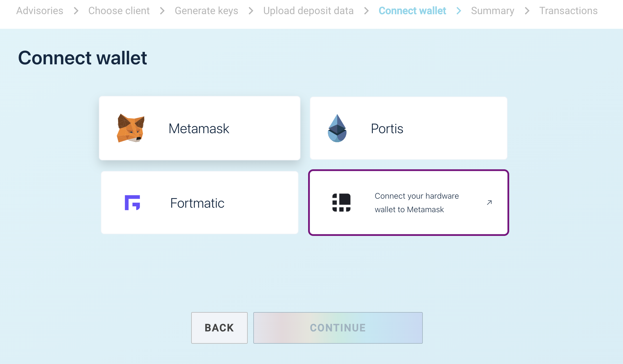Go to the Advisories step
The width and height of the screenshot is (623, 364).
pyautogui.click(x=40, y=11)
